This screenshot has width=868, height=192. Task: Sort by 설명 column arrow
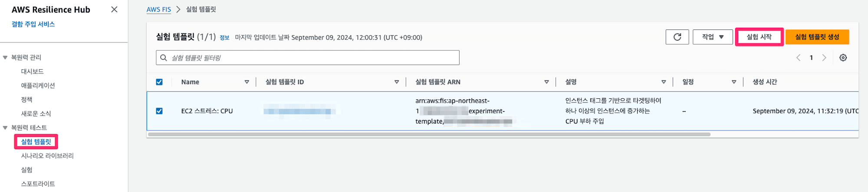(x=664, y=82)
